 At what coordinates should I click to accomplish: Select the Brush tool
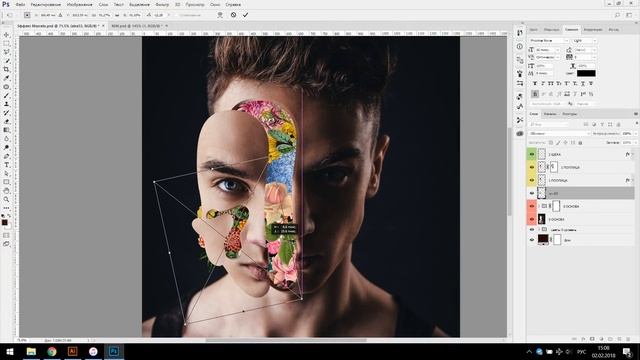[x=6, y=95]
